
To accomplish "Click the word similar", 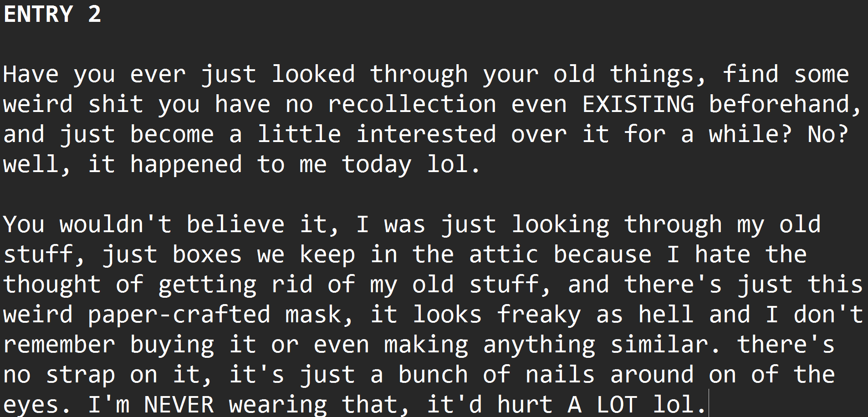I will coord(659,345).
